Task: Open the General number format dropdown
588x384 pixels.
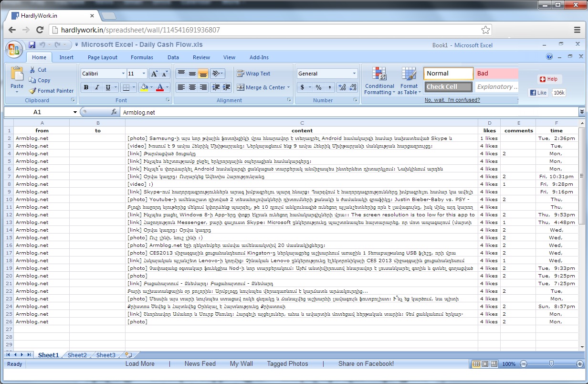Action: click(x=354, y=74)
